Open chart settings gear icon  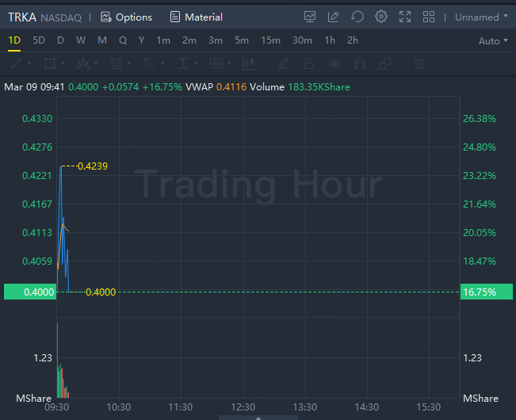tap(381, 17)
